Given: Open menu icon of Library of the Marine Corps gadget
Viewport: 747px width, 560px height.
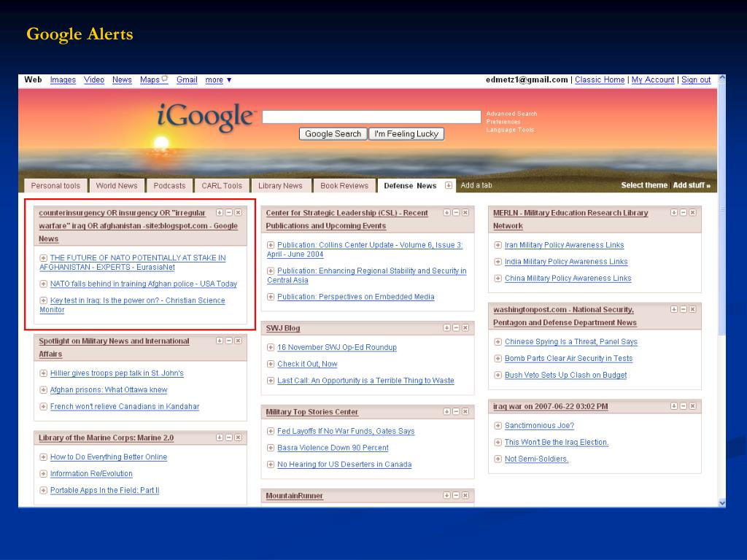Looking at the screenshot, I should (219, 437).
